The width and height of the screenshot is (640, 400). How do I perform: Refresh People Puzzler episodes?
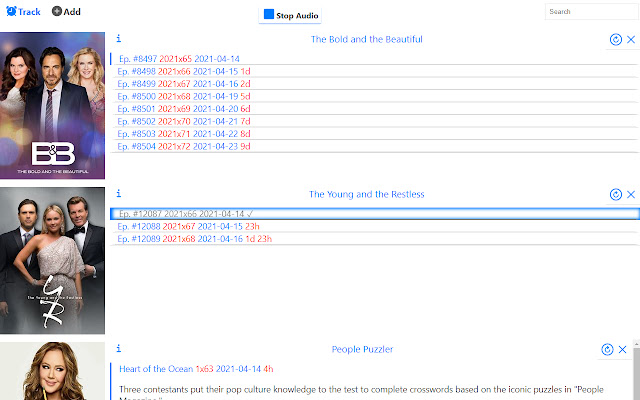(607, 350)
